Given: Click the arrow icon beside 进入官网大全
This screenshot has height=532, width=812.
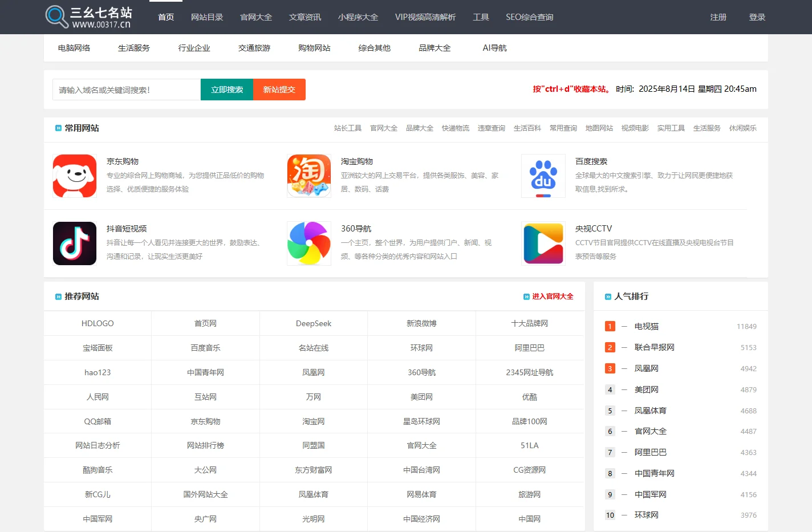Looking at the screenshot, I should click(526, 297).
